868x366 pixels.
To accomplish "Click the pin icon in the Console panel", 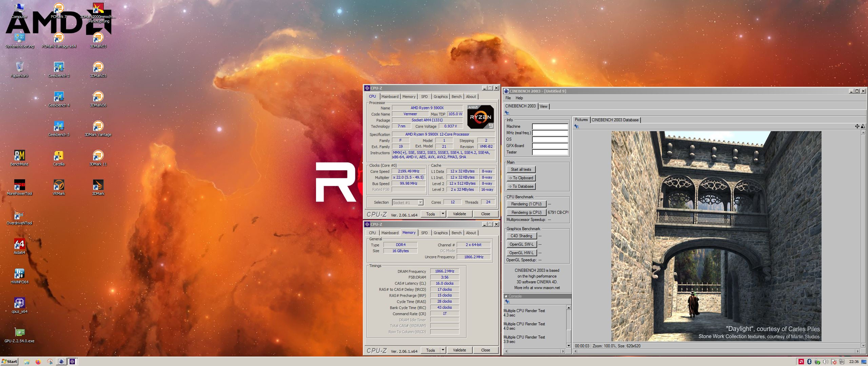I will [x=507, y=301].
